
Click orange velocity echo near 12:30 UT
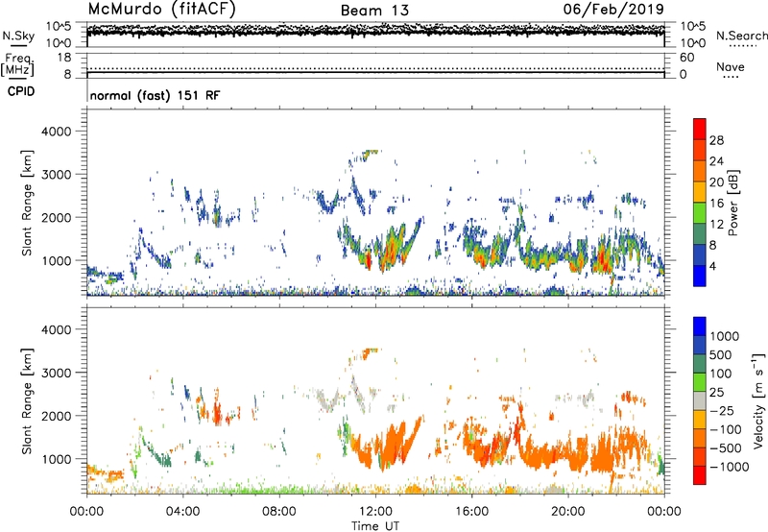pos(390,448)
